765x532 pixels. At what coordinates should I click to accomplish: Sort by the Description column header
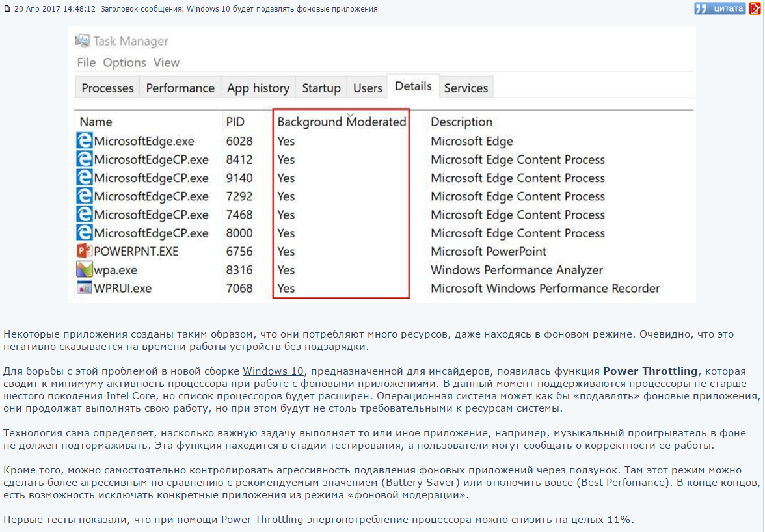pos(461,122)
